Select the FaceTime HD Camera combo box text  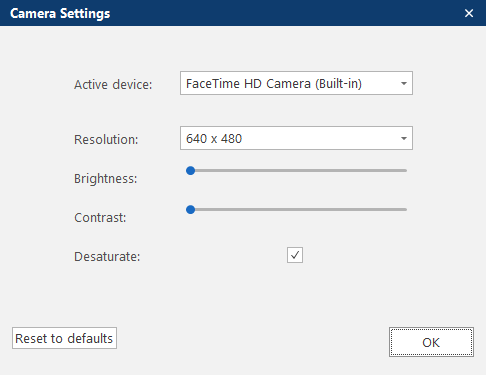pos(274,83)
